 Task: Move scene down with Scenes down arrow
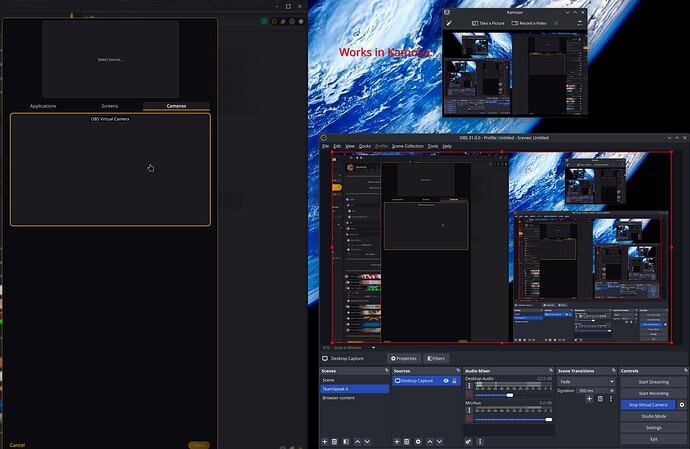pos(367,442)
